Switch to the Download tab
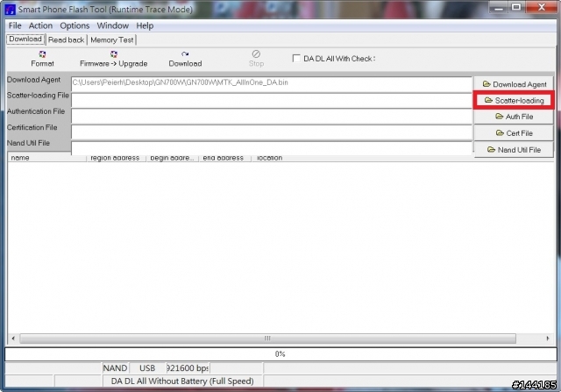This screenshot has width=561, height=392. (x=25, y=39)
